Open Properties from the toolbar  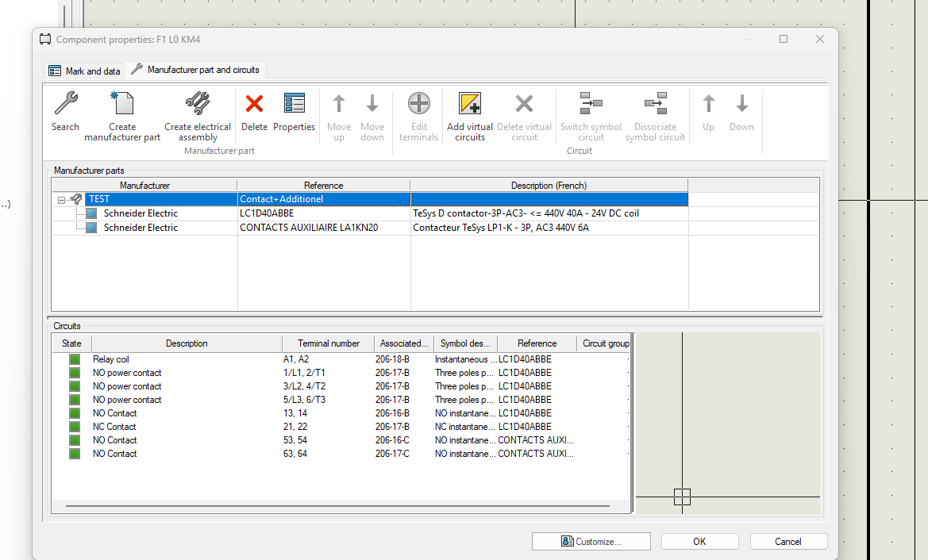tap(294, 104)
